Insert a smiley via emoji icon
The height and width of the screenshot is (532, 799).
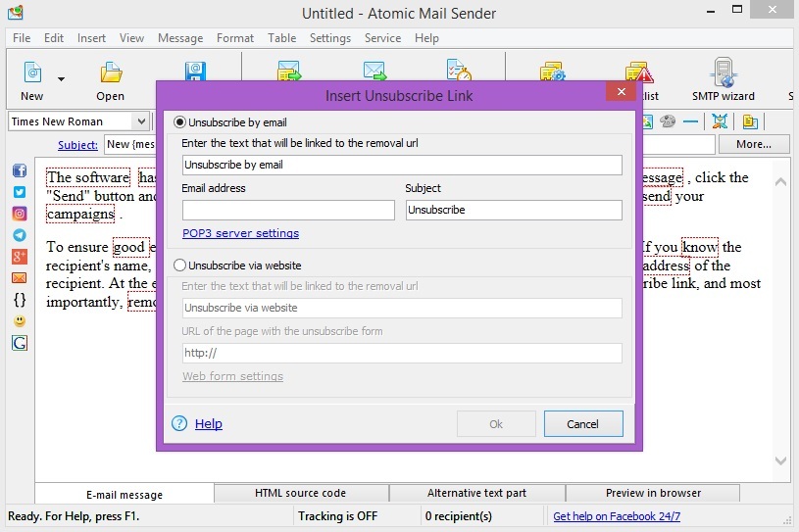coord(20,320)
